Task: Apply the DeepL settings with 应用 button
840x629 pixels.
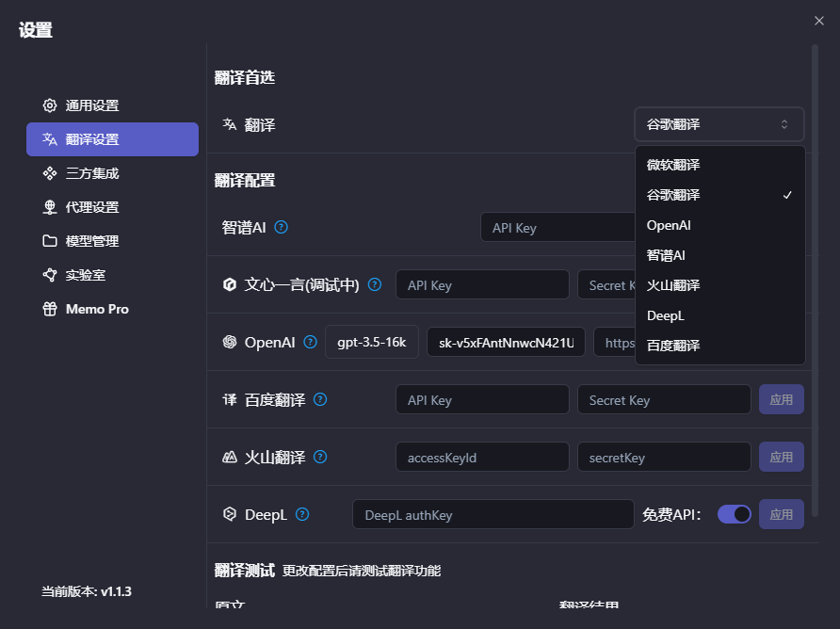Action: point(782,514)
